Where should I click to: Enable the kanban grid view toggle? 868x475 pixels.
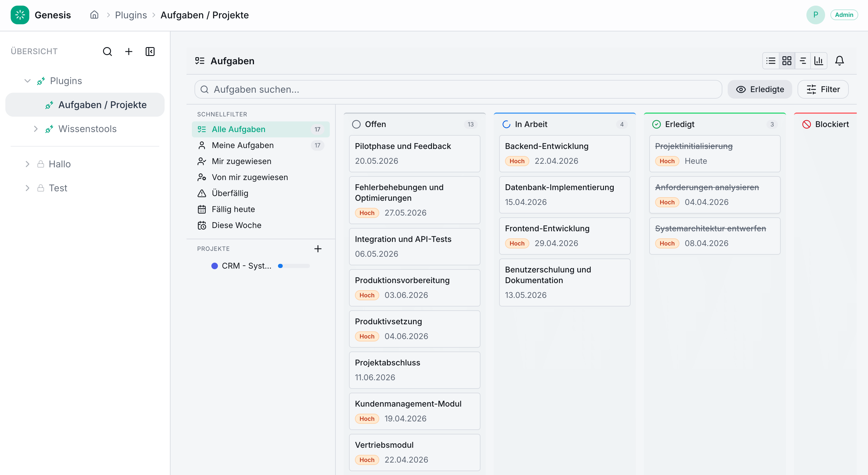[787, 61]
